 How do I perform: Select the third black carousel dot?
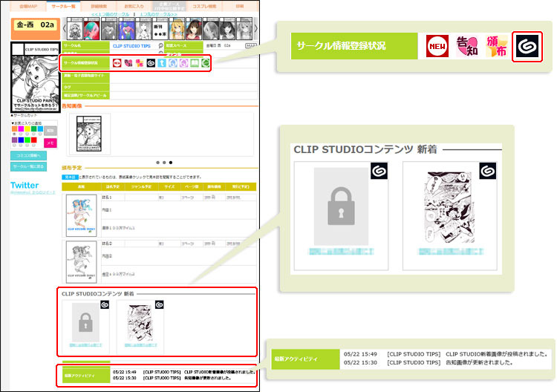171,163
